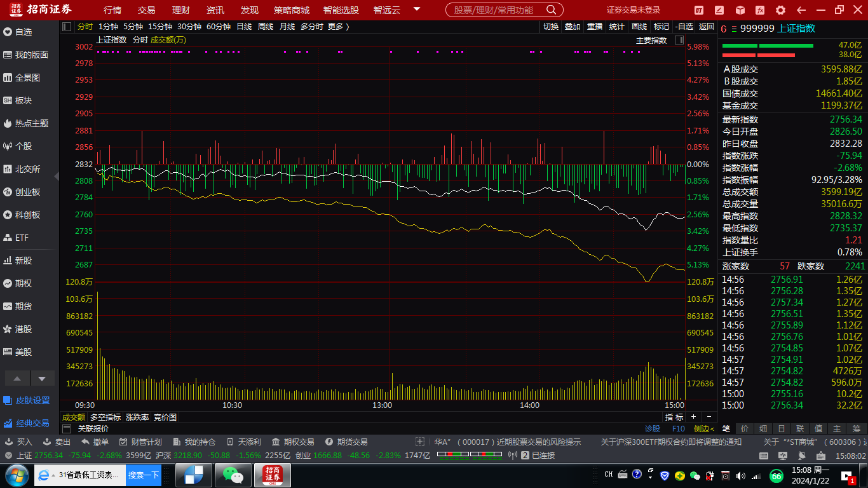868x488 pixels.
Task: Open the 智能选股 menu
Action: click(341, 10)
